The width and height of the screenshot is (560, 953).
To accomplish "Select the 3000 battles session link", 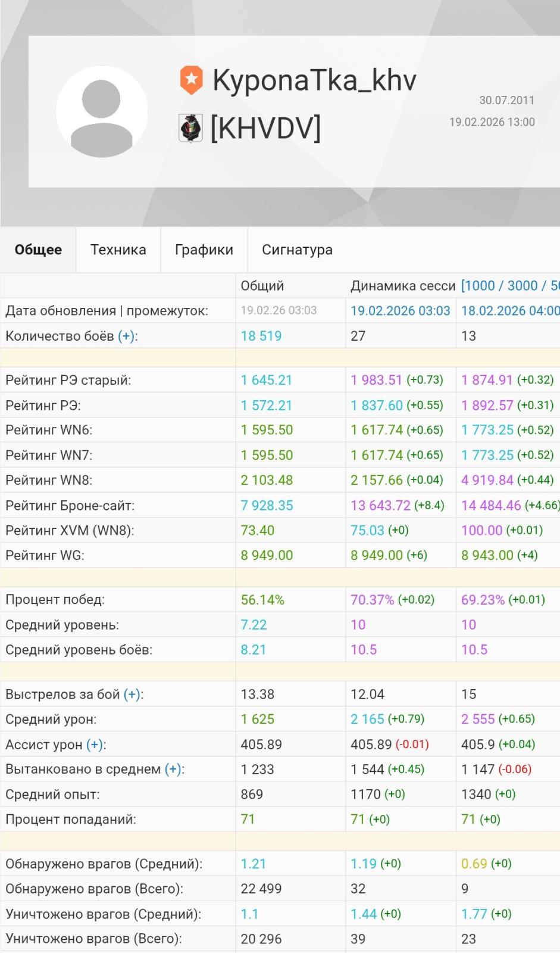I will [522, 286].
